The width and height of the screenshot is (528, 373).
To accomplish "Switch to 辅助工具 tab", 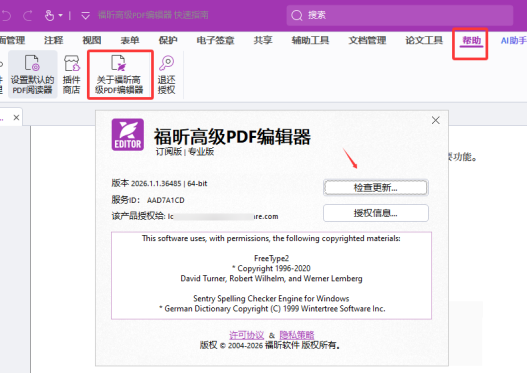I will pyautogui.click(x=310, y=40).
